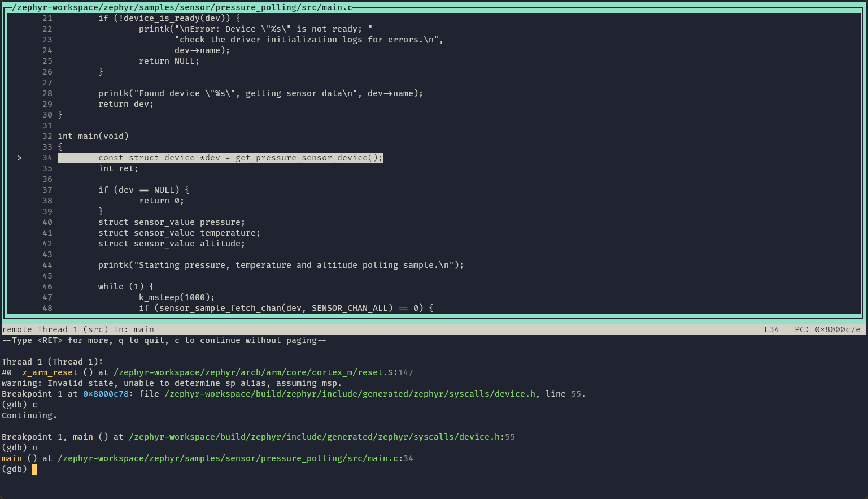The height and width of the screenshot is (499, 868).
Task: Click the highlighted source line 34
Action: tap(220, 158)
